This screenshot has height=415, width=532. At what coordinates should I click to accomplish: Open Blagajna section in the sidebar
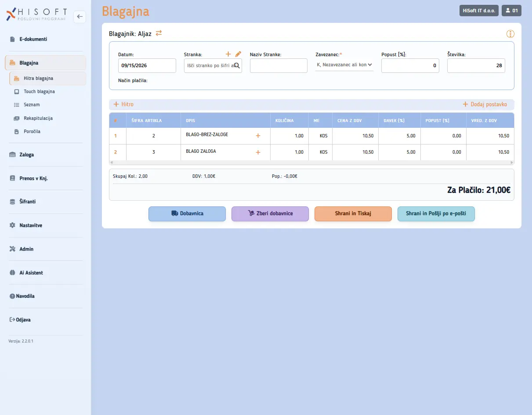(x=46, y=63)
